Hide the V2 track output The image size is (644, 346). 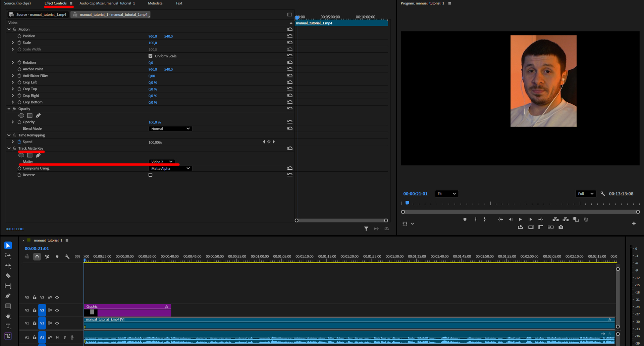tap(57, 310)
